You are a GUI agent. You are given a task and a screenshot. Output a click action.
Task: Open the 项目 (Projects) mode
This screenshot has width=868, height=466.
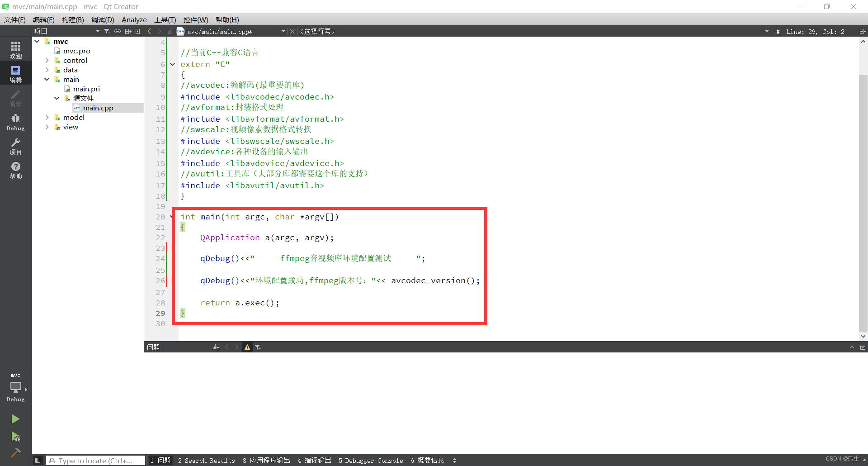tap(16, 146)
